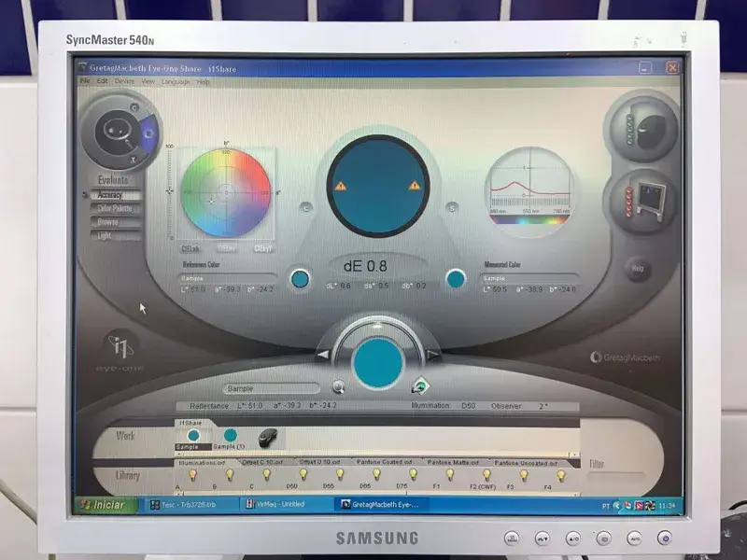Open the Color Palette option
This screenshot has width=747, height=560.
coord(114,209)
